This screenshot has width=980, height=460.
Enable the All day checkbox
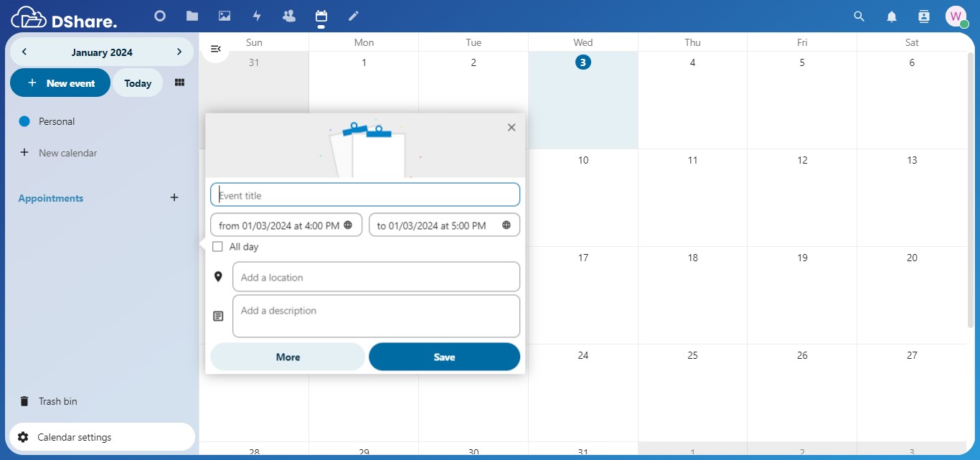click(x=217, y=247)
